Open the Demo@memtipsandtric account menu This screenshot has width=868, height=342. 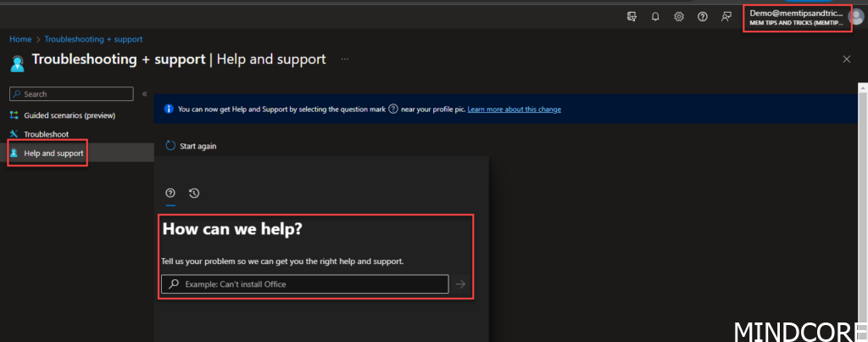click(797, 18)
